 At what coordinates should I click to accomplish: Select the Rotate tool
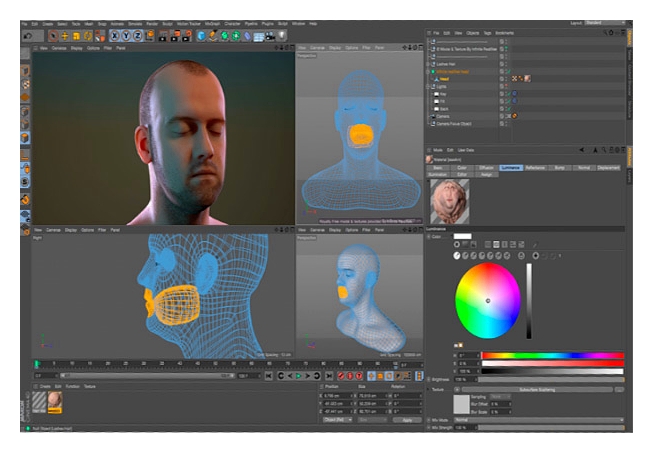88,36
